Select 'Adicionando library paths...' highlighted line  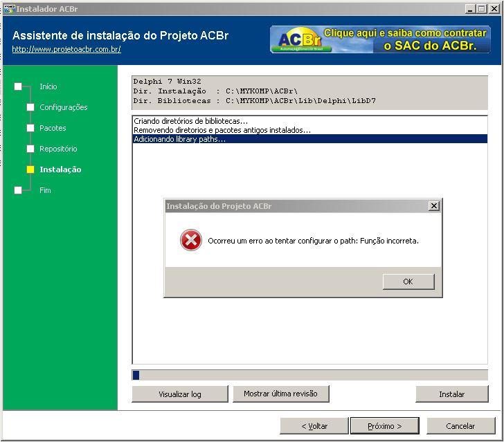310,139
